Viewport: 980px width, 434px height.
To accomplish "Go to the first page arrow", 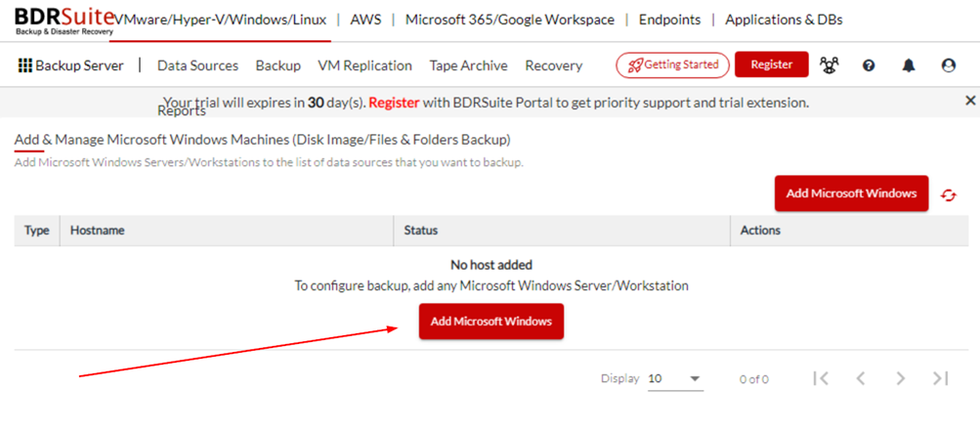I will point(821,377).
